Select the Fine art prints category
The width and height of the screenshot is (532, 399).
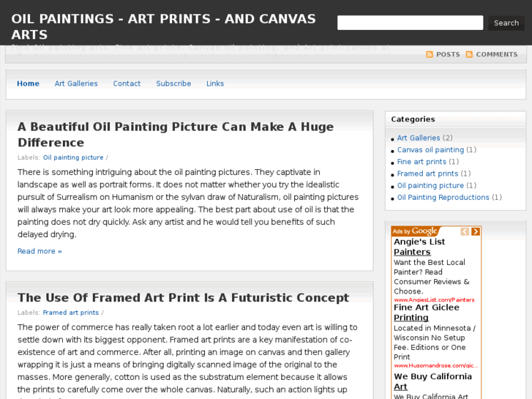pos(422,162)
